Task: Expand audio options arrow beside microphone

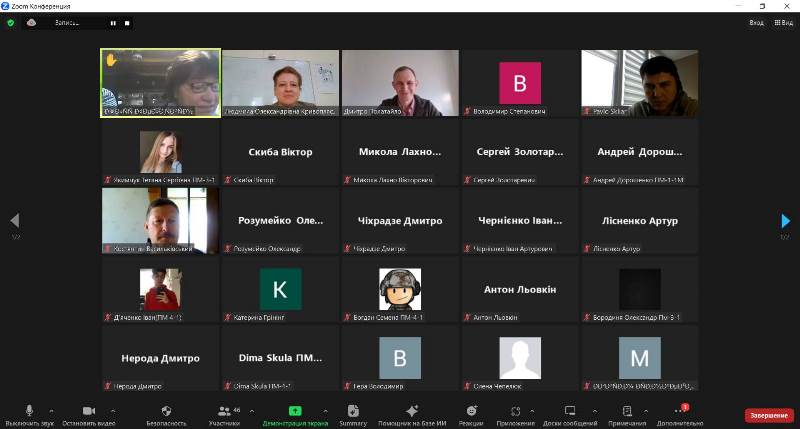Action: coord(51,410)
